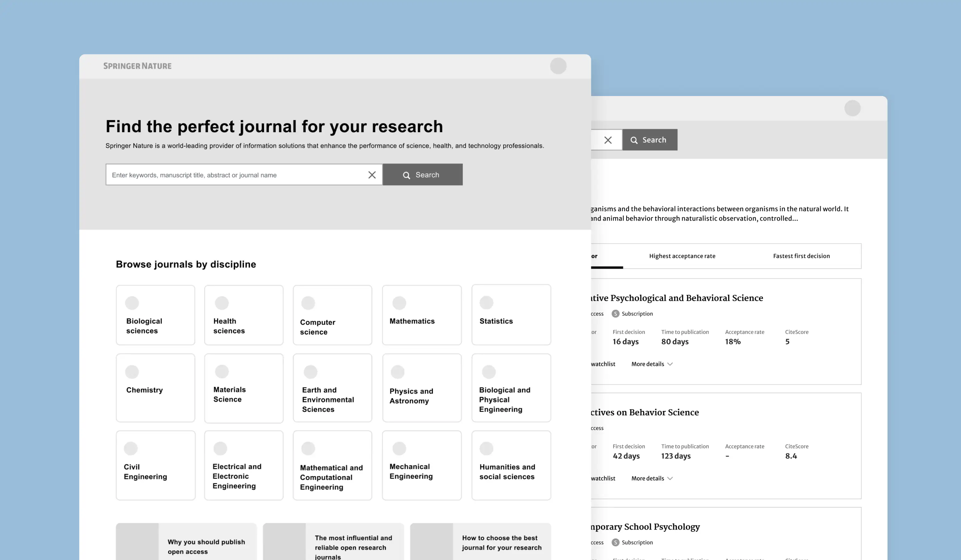Expand More details for Behavior Science journal
This screenshot has height=560, width=961.
652,478
